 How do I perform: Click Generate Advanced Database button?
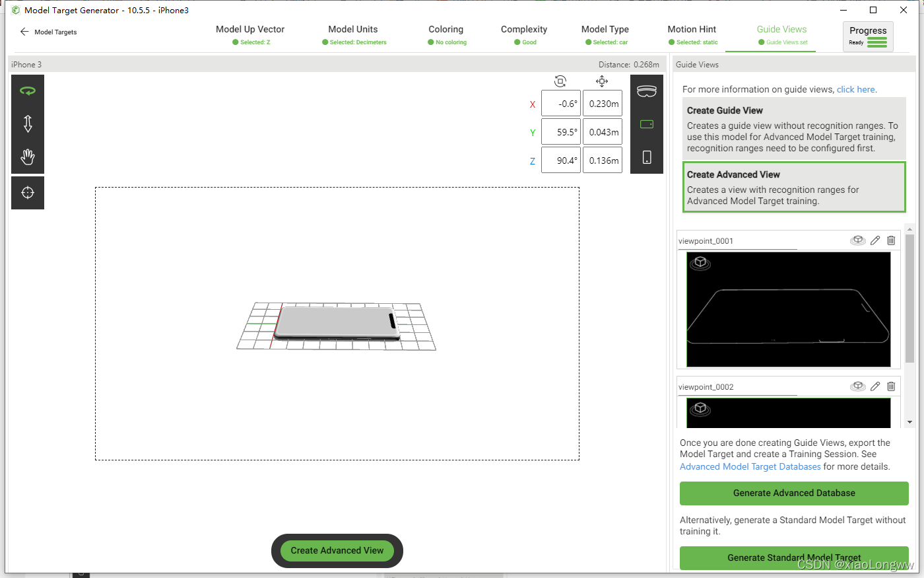(794, 493)
